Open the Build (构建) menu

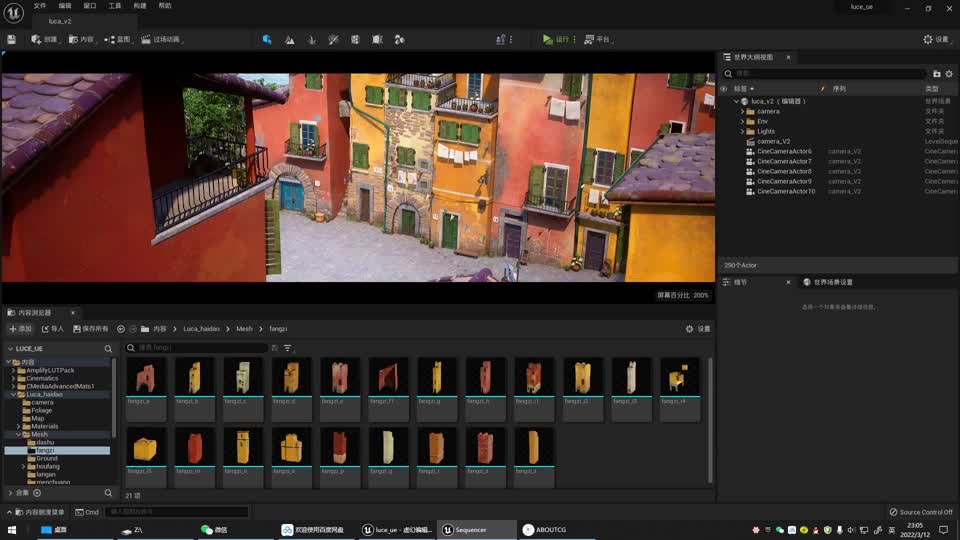coord(140,6)
